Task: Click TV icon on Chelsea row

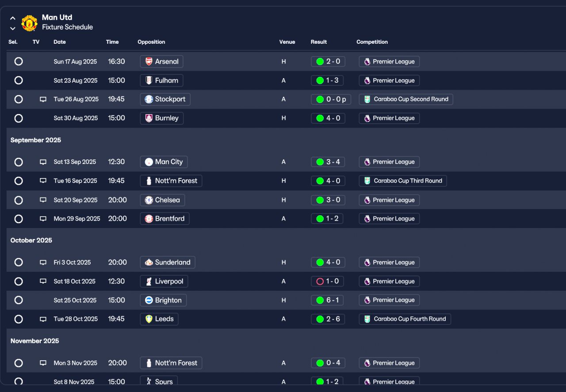Action: click(x=43, y=200)
